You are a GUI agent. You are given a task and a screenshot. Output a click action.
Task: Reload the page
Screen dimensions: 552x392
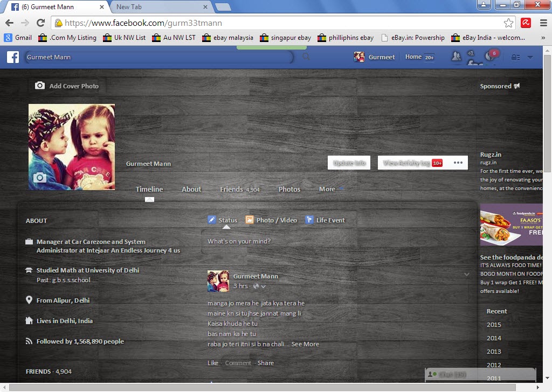click(41, 23)
